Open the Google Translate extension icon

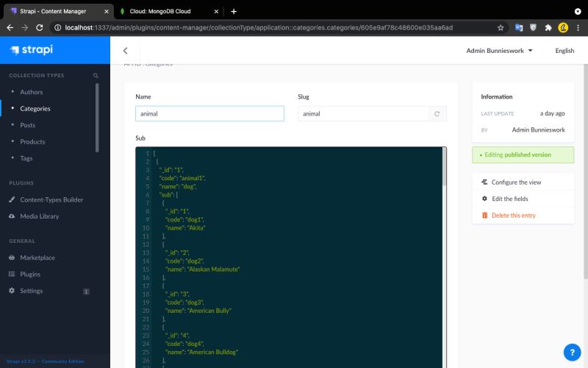coord(519,27)
